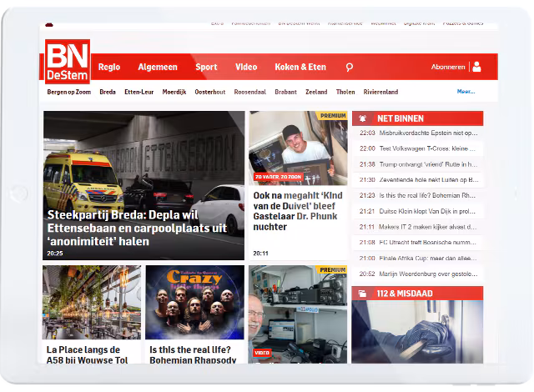The image size is (534, 392).
Task: Click the Abonneren link
Action: coord(448,68)
